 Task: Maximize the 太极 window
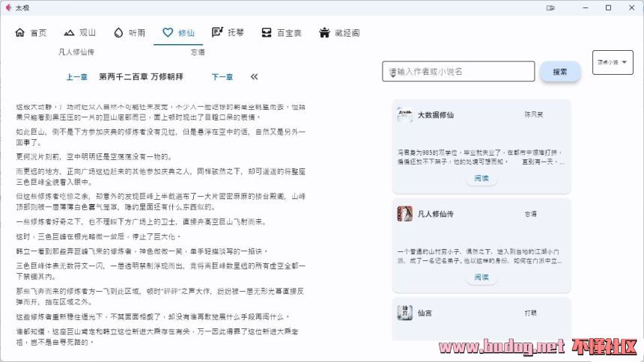608,7
